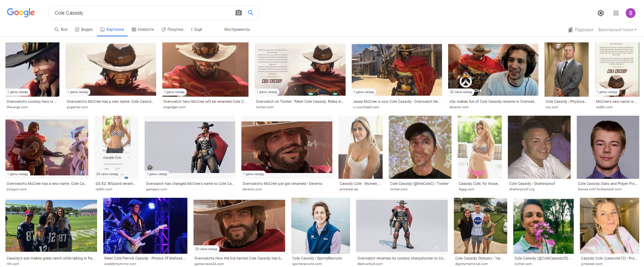Click the blue magnifier search button

(x=251, y=13)
